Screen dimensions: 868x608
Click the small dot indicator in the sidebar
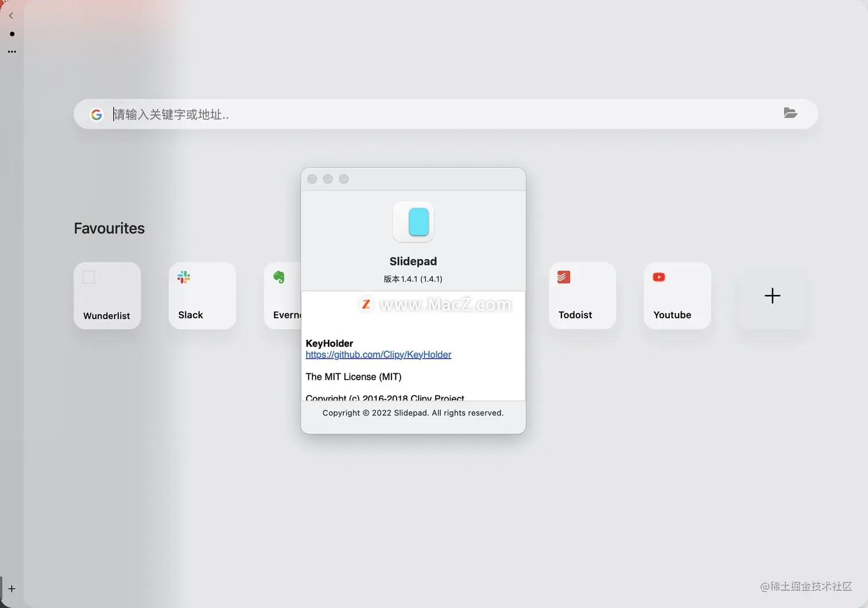click(x=11, y=34)
